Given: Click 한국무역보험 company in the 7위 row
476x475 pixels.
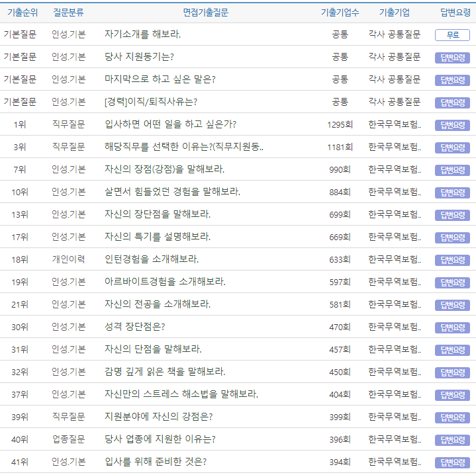Looking at the screenshot, I should (394, 169).
